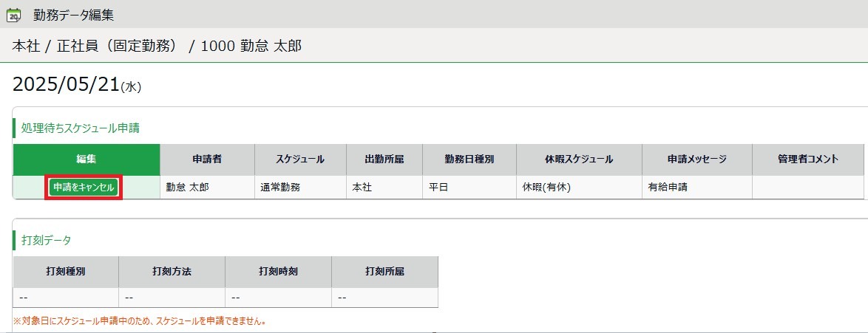The width and height of the screenshot is (868, 333).
Task: Click the 有給申請 message cell
Action: 667,188
